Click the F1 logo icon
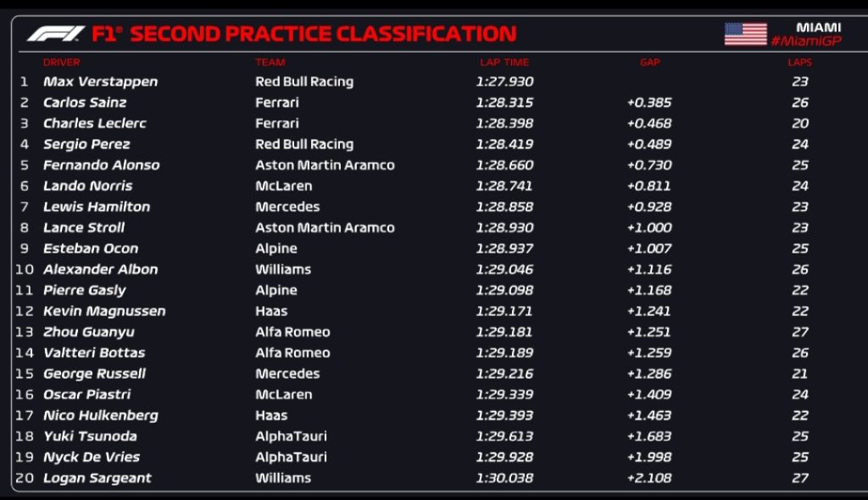The image size is (868, 500). click(x=56, y=34)
